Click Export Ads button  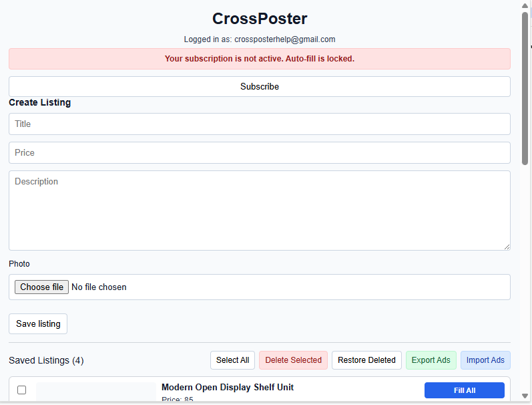(x=431, y=360)
